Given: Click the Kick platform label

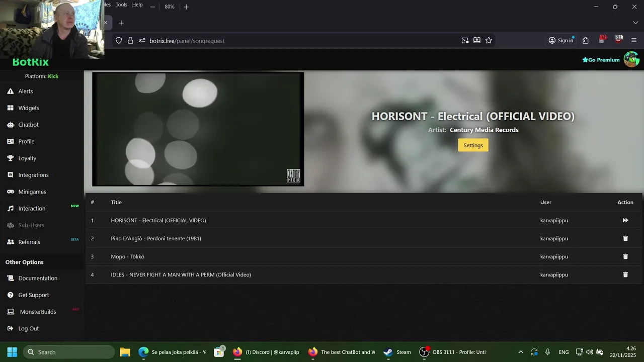Looking at the screenshot, I should pyautogui.click(x=53, y=76).
